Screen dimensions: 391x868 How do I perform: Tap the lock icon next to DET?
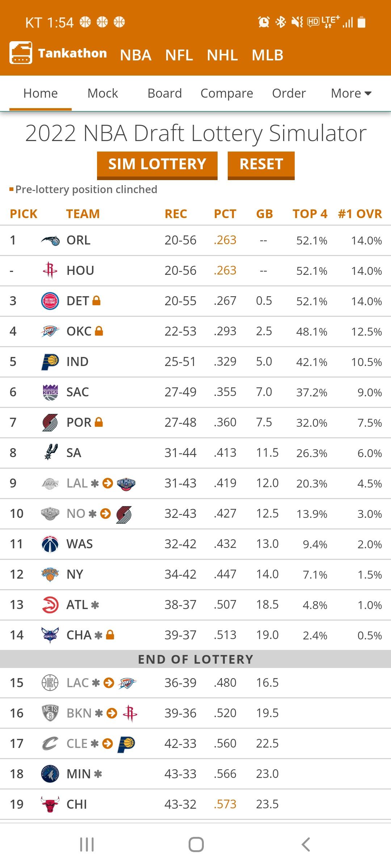(96, 301)
